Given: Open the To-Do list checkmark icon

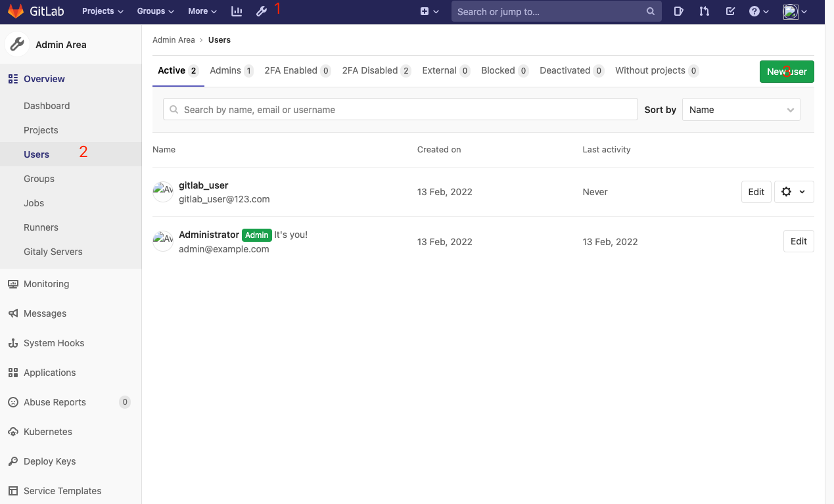Looking at the screenshot, I should [x=730, y=11].
